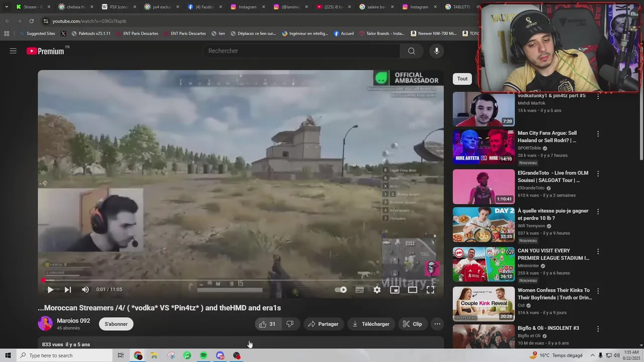Open options menu for ElGrandeToto video
Screen dimensions: 644x362
click(598, 173)
